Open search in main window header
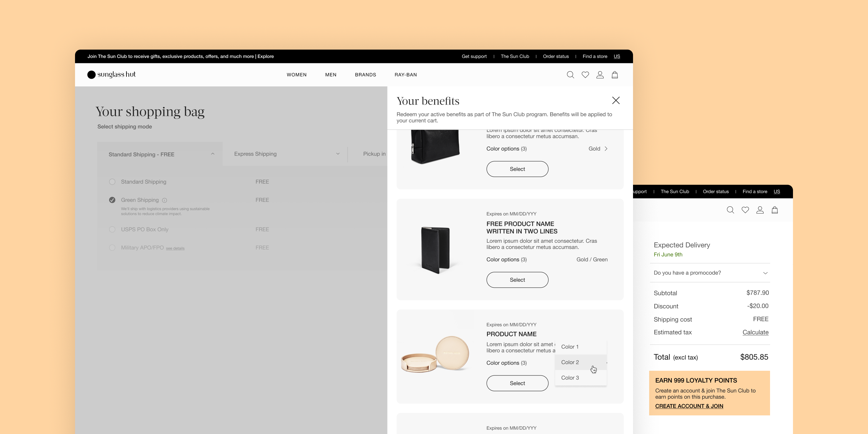Image resolution: width=868 pixels, height=434 pixels. click(x=570, y=75)
